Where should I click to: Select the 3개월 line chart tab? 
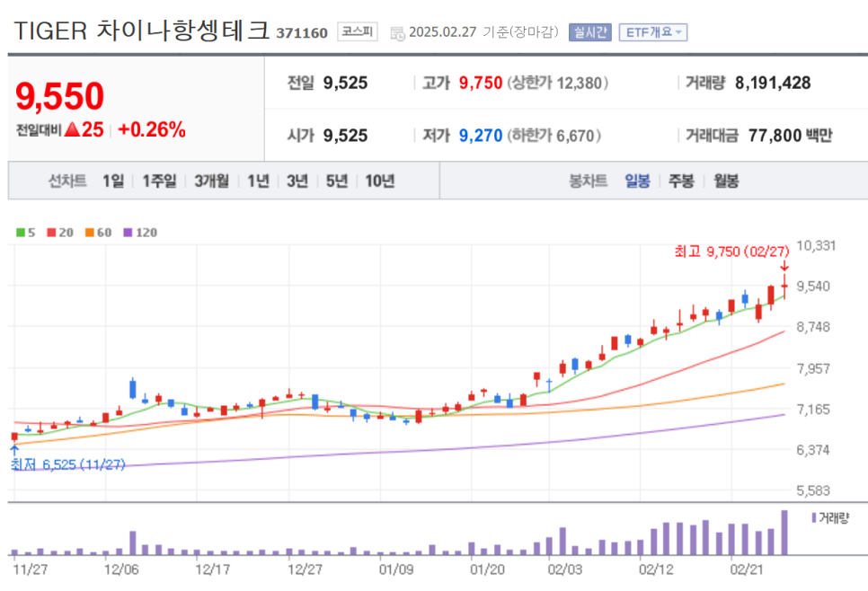pyautogui.click(x=211, y=181)
